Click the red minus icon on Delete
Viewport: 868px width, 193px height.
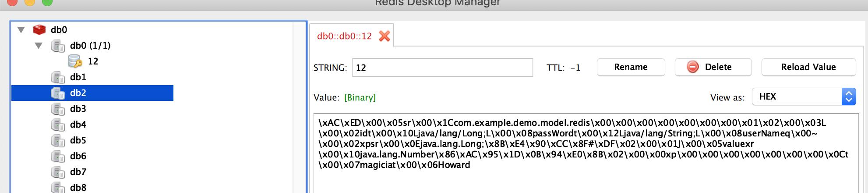click(692, 67)
